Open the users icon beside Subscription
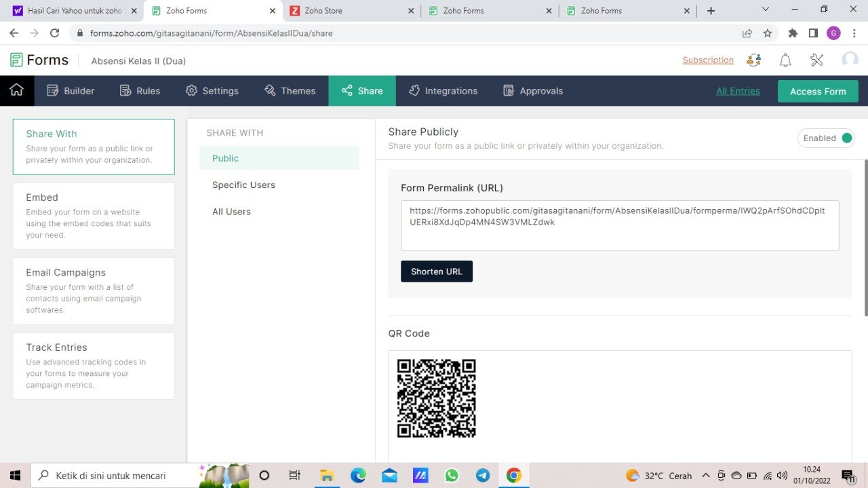The image size is (868, 488). [x=753, y=60]
